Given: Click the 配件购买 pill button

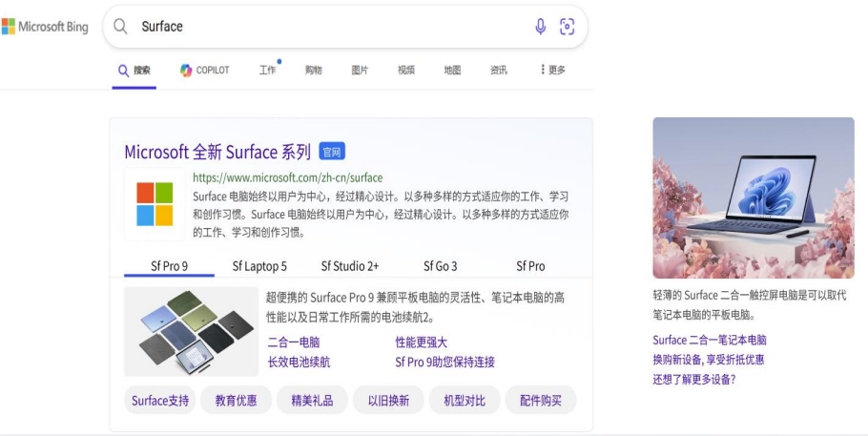Looking at the screenshot, I should [x=541, y=401].
